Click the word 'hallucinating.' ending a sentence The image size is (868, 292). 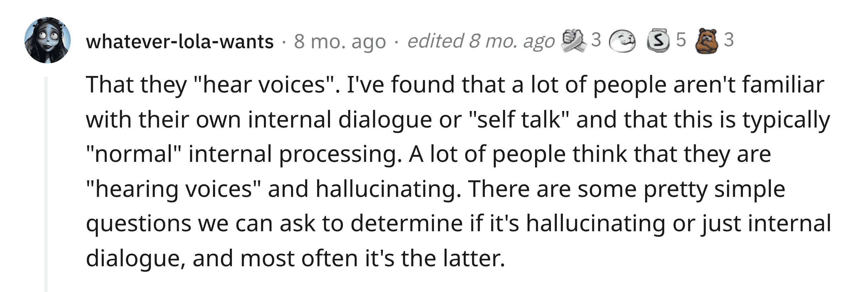(x=388, y=190)
